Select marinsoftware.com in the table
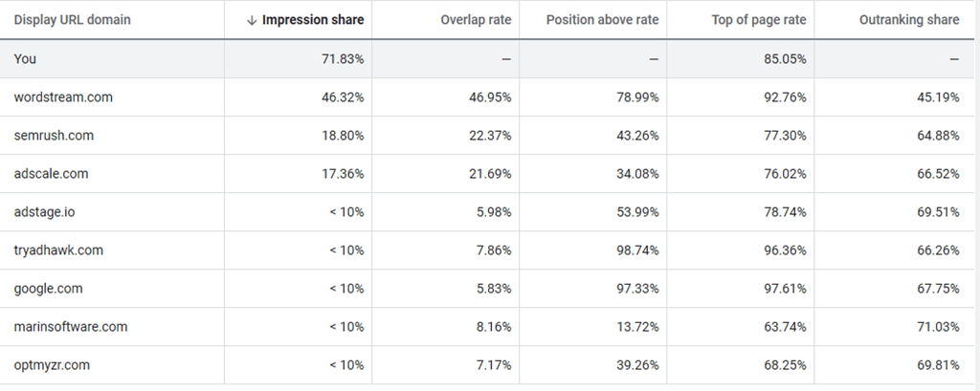This screenshot has height=391, width=980. pos(71,327)
